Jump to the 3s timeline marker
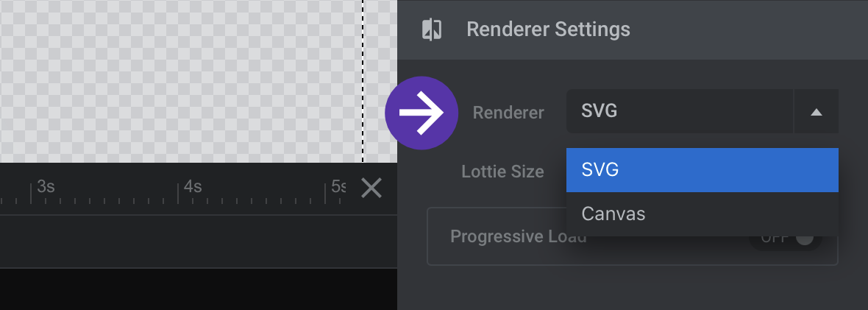This screenshot has height=310, width=868. point(46,186)
